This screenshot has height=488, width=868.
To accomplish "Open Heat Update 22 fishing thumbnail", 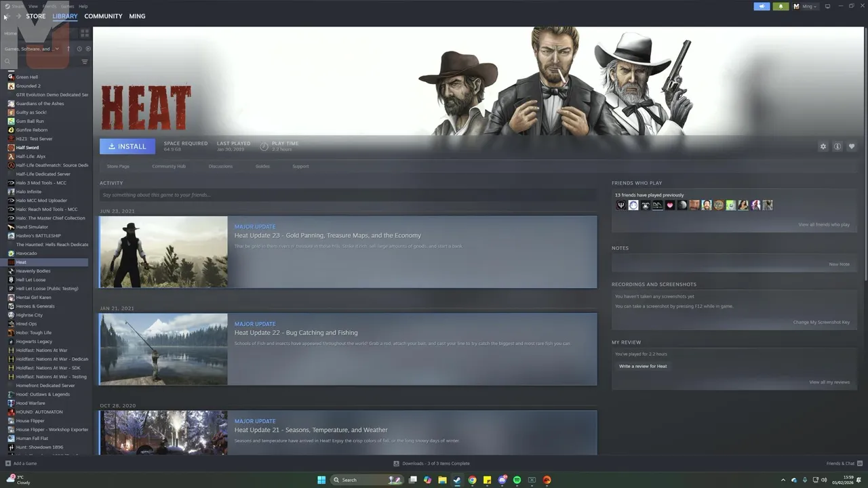I will (163, 349).
